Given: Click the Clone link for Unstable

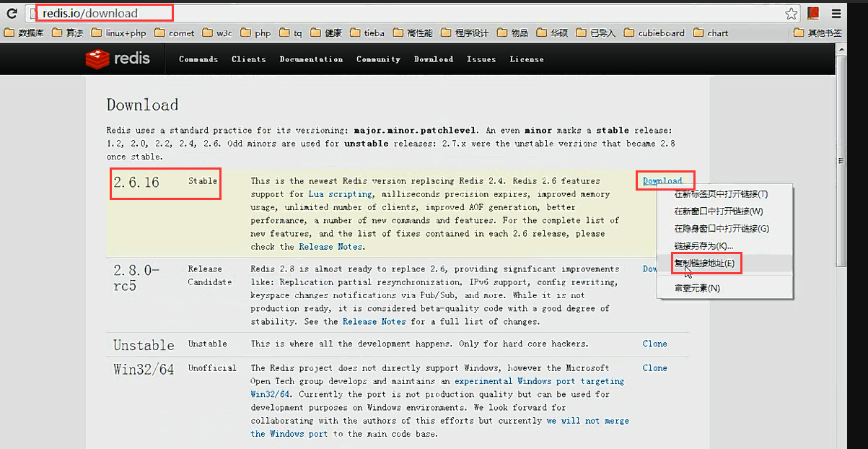Looking at the screenshot, I should click(x=655, y=344).
